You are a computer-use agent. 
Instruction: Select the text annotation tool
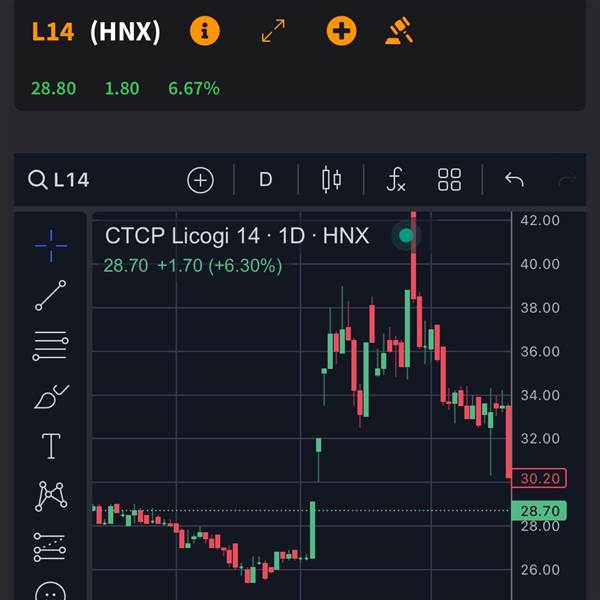[51, 446]
